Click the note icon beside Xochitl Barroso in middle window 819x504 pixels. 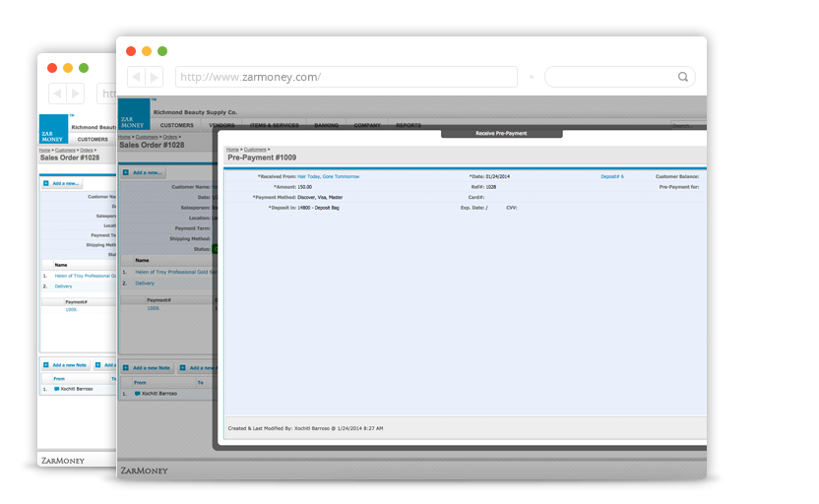138,394
